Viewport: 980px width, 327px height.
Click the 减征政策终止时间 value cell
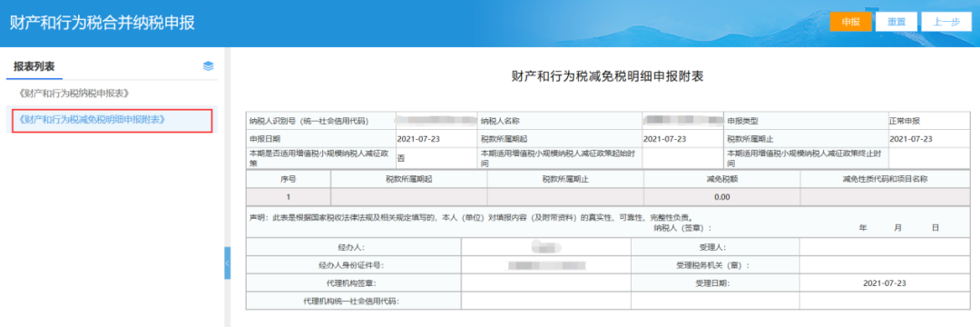point(929,158)
